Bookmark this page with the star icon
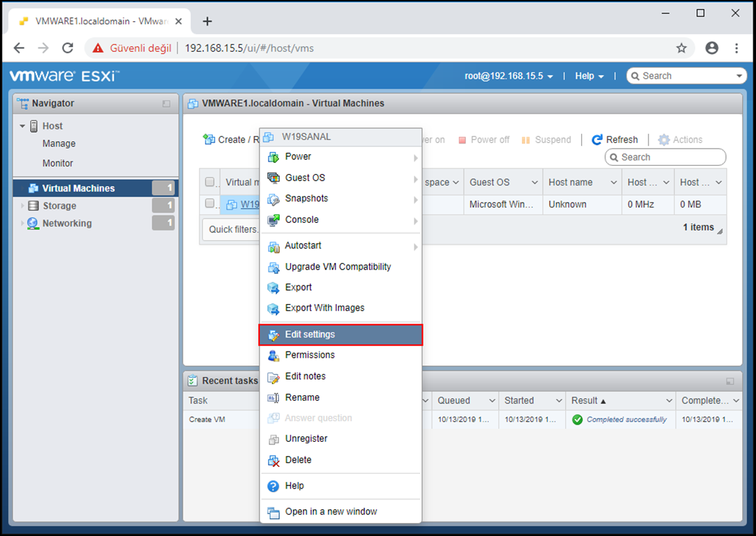Screen dimensions: 756x536 681,48
